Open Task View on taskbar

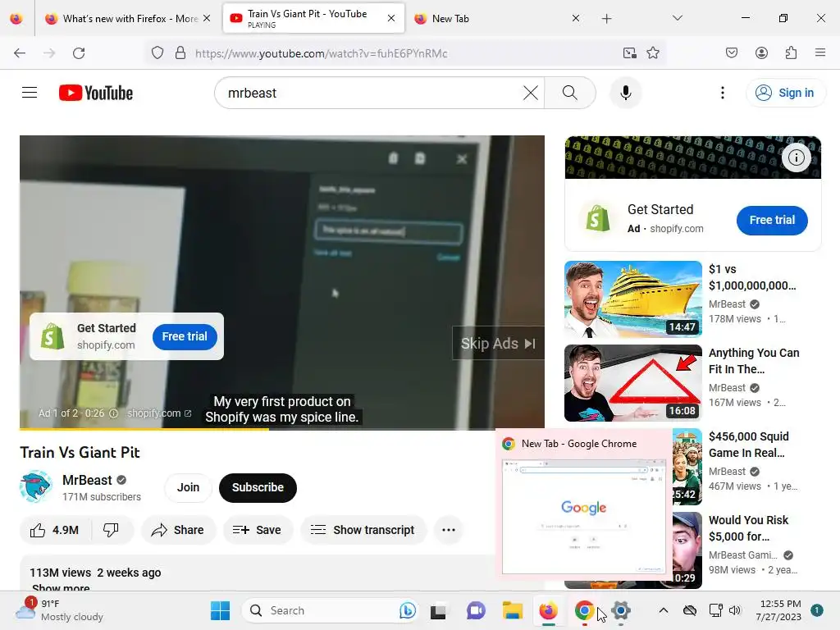[x=438, y=610]
